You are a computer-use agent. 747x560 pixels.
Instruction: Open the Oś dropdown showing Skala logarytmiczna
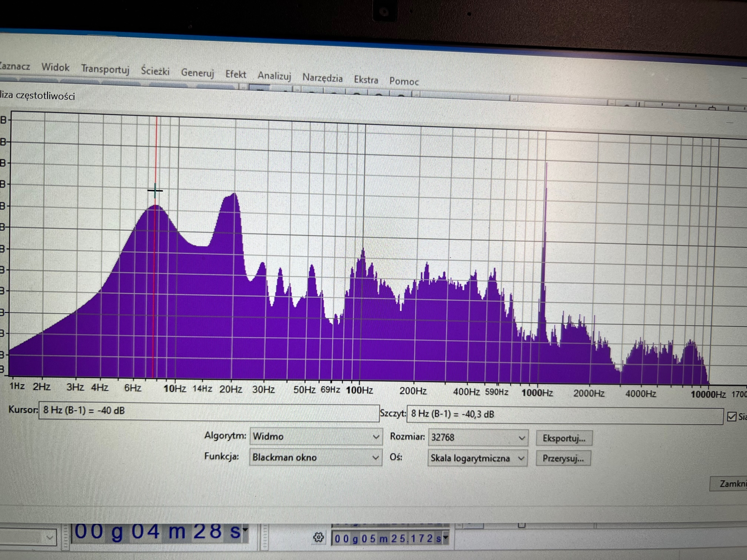477,459
